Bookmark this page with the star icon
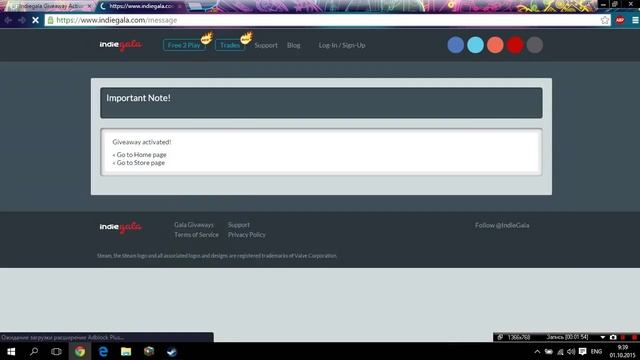 click(604, 20)
